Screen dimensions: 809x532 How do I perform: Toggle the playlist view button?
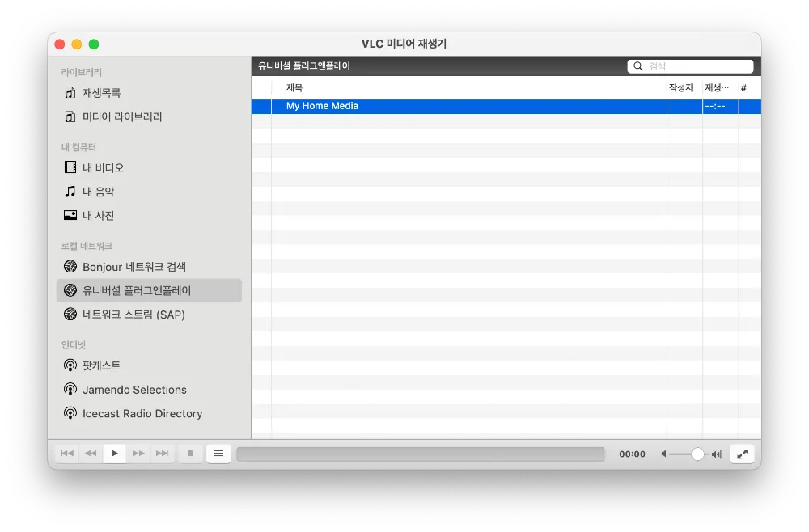pyautogui.click(x=218, y=454)
